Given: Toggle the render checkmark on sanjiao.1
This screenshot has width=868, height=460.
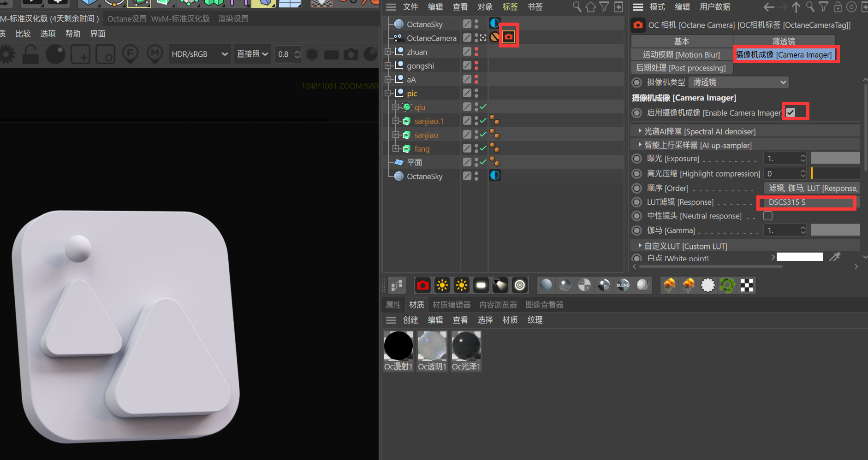Looking at the screenshot, I should click(483, 121).
